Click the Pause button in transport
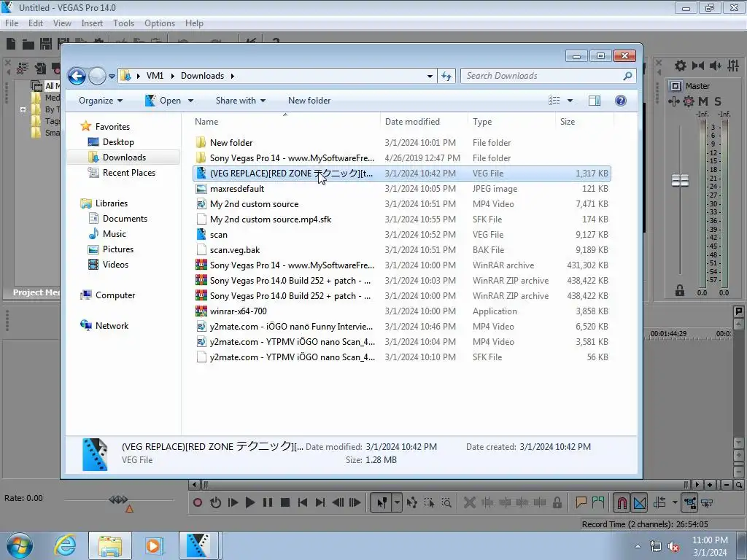 click(x=268, y=502)
